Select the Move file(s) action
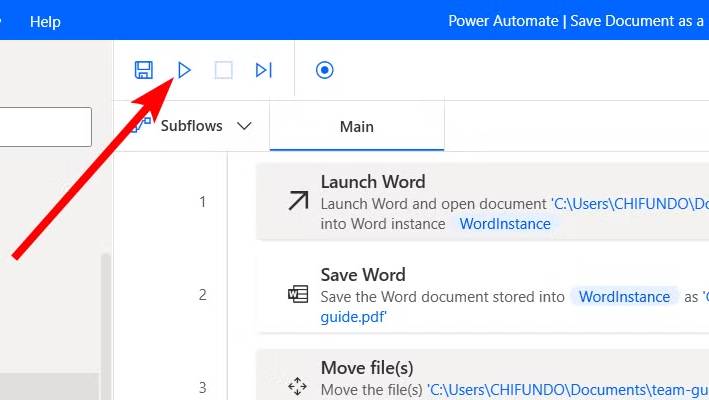 [482, 375]
